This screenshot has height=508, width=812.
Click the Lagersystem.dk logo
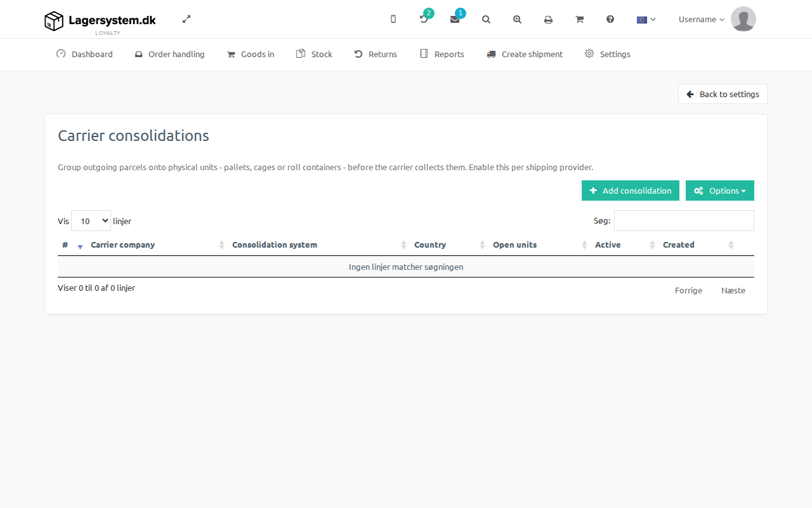click(x=100, y=22)
